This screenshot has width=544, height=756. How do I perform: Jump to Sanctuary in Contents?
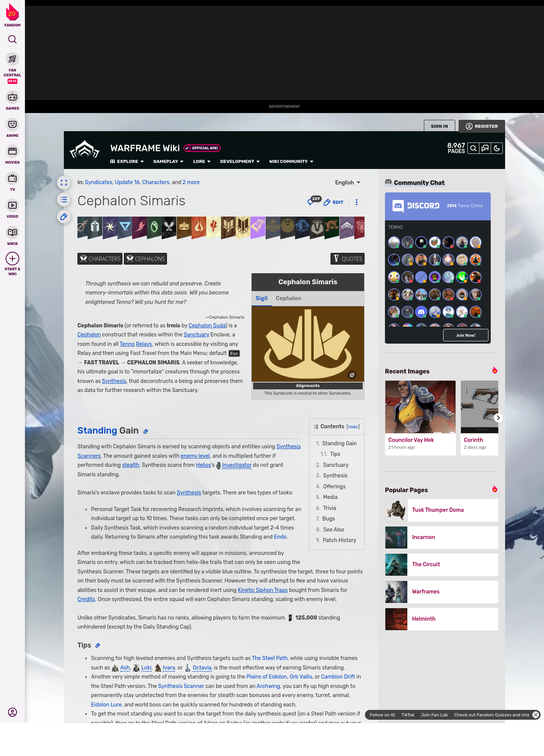(x=335, y=465)
